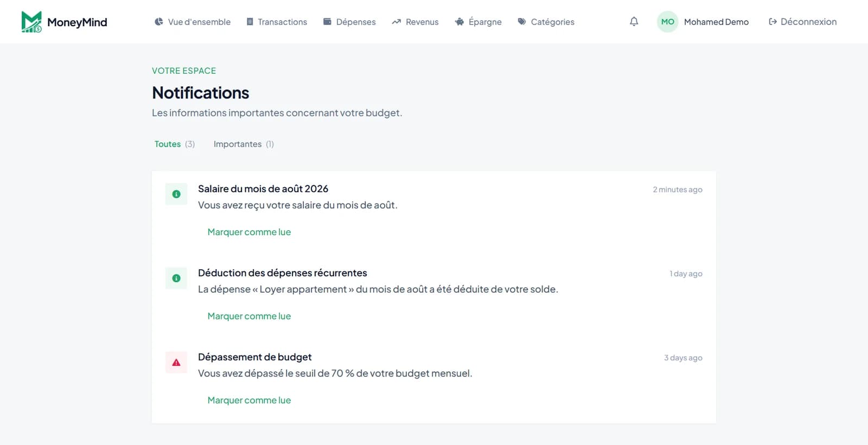The height and width of the screenshot is (445, 868).
Task: Mark Dépassement de budget notification as read
Action: tap(249, 400)
